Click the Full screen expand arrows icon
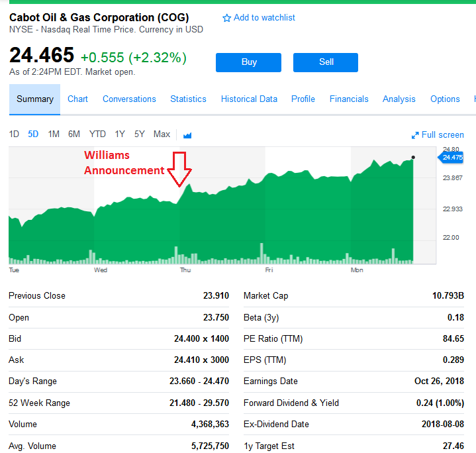The image size is (476, 453). (x=415, y=135)
